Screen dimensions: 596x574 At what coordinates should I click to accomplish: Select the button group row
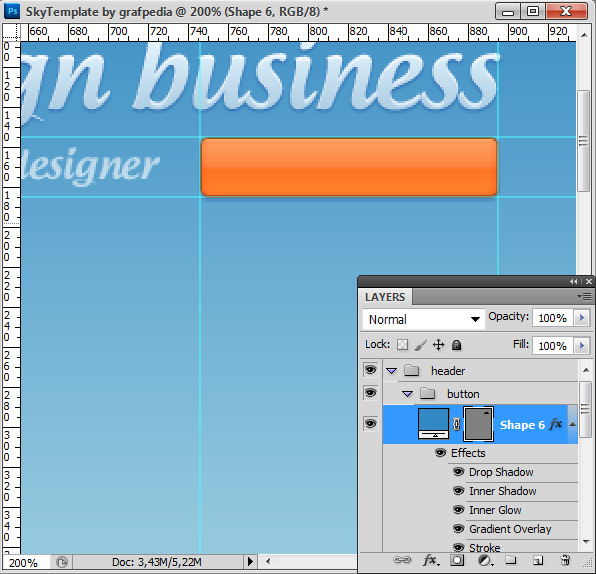pyautogui.click(x=480, y=393)
